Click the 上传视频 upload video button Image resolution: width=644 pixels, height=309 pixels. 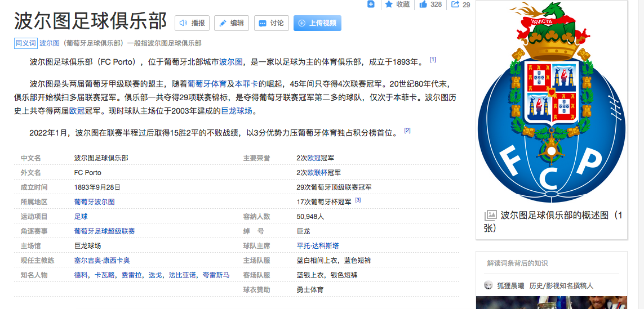pos(317,23)
